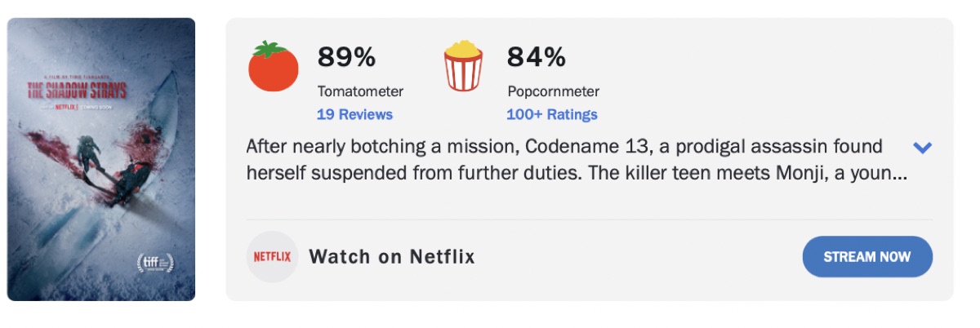The height and width of the screenshot is (328, 980).
Task: Open the 100+ Ratings link
Action: (552, 114)
